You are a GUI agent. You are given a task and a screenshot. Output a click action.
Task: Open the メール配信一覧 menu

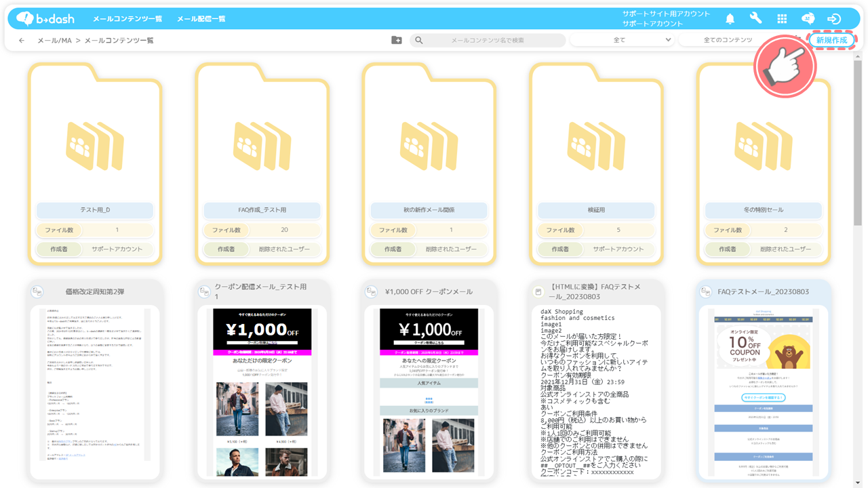tap(201, 19)
